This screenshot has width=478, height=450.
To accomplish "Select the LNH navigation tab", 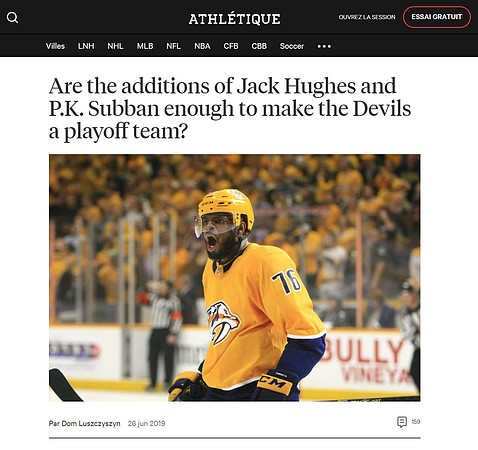I will [86, 46].
